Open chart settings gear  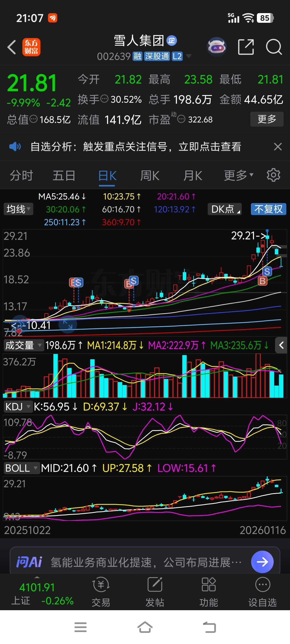point(273,175)
